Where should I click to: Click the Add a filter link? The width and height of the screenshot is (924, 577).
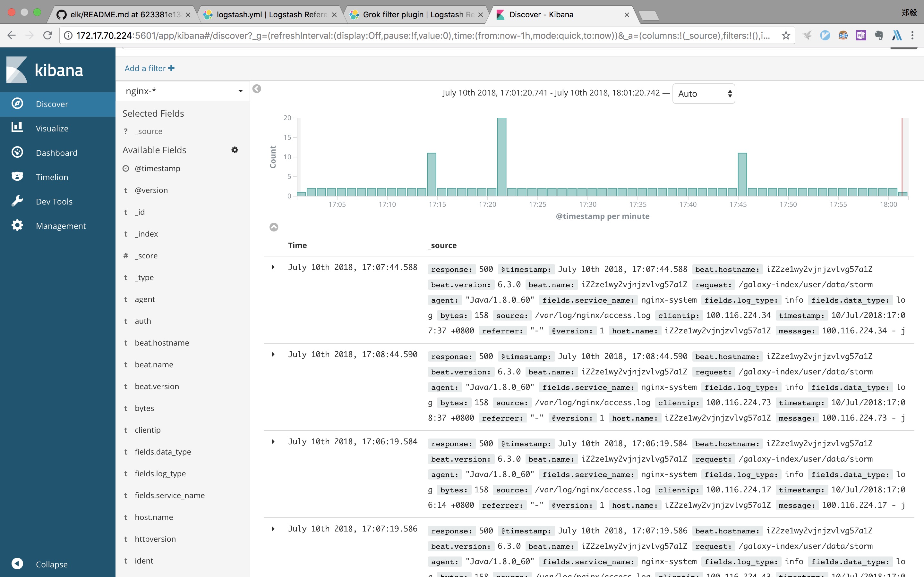coord(149,68)
